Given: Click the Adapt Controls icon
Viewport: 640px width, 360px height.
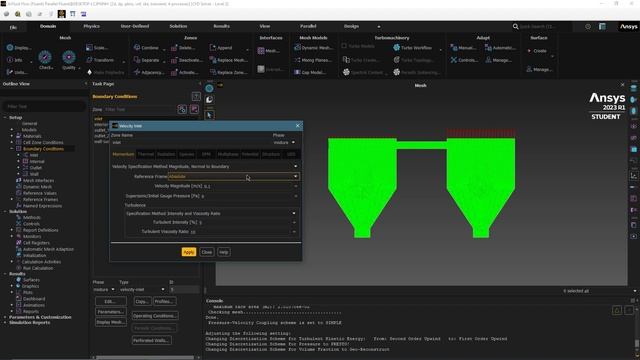Looking at the screenshot, I should coord(454,60).
